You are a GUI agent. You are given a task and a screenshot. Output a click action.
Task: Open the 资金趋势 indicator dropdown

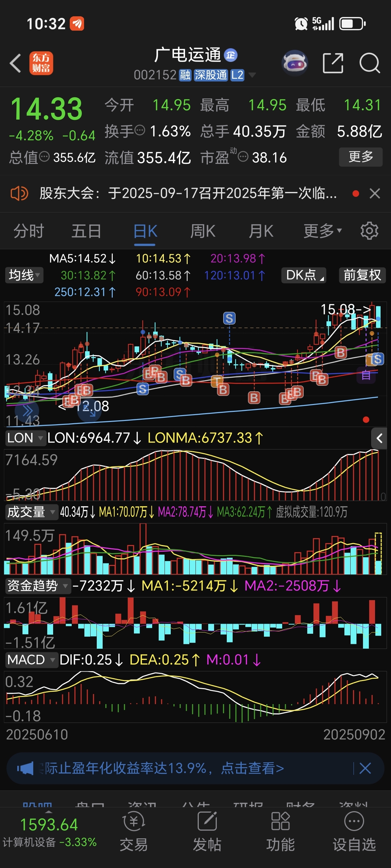(38, 586)
